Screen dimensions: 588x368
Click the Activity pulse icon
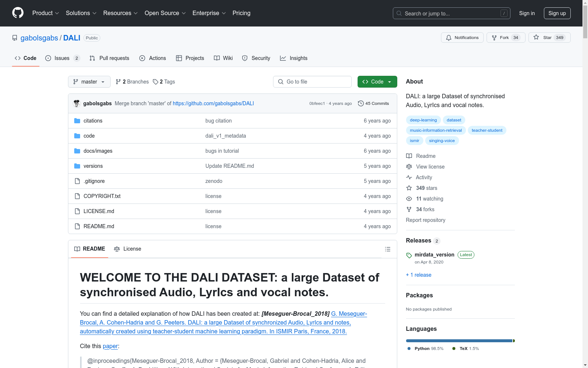point(409,177)
